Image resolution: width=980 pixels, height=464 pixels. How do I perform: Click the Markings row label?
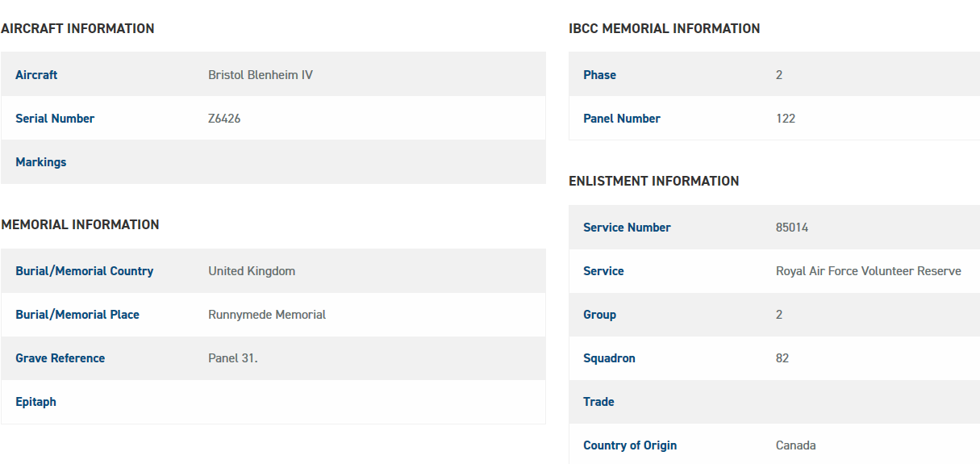pos(41,162)
